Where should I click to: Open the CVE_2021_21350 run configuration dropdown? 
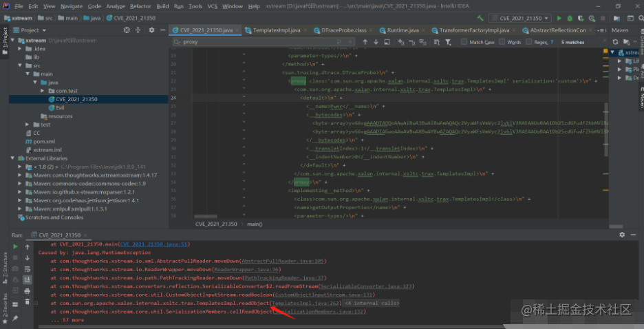520,19
